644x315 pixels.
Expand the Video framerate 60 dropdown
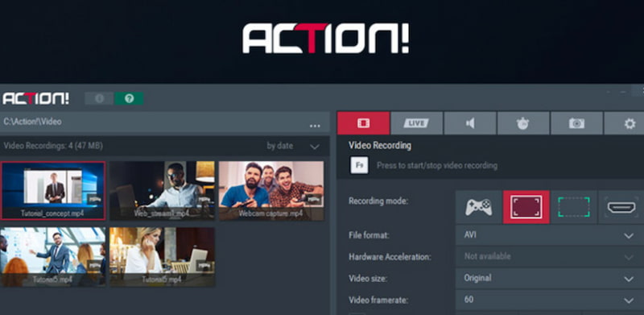click(550, 300)
